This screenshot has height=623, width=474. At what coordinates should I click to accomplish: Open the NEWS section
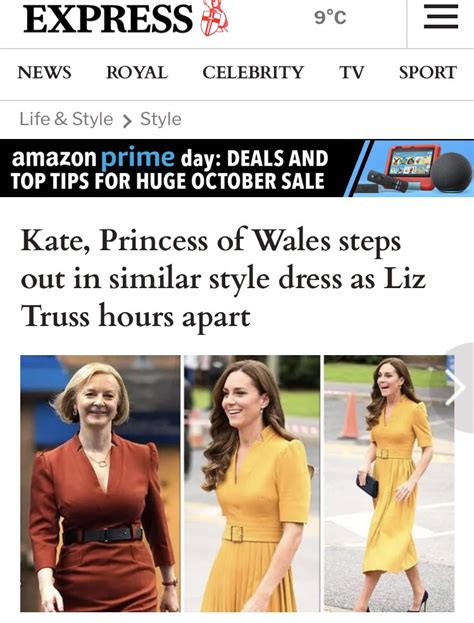(x=44, y=73)
